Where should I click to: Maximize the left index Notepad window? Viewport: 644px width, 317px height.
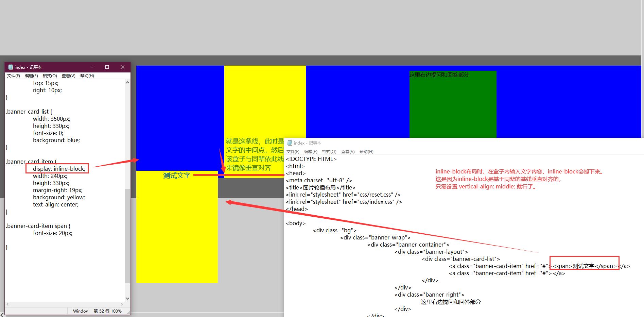tap(107, 67)
